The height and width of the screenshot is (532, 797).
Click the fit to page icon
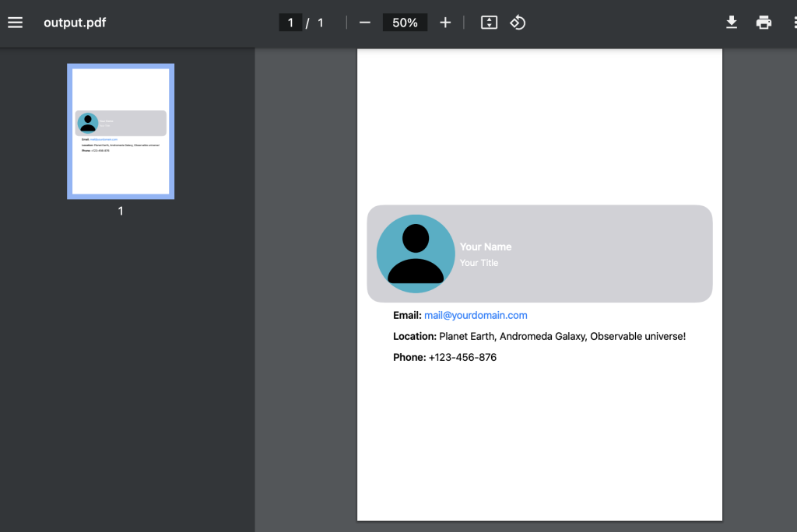[489, 23]
